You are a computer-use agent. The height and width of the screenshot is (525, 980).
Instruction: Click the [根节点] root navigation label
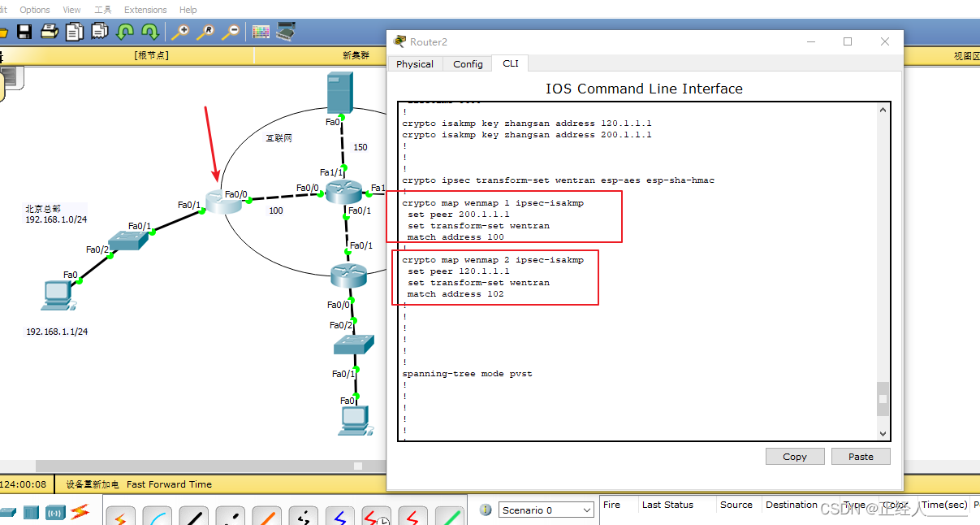152,55
